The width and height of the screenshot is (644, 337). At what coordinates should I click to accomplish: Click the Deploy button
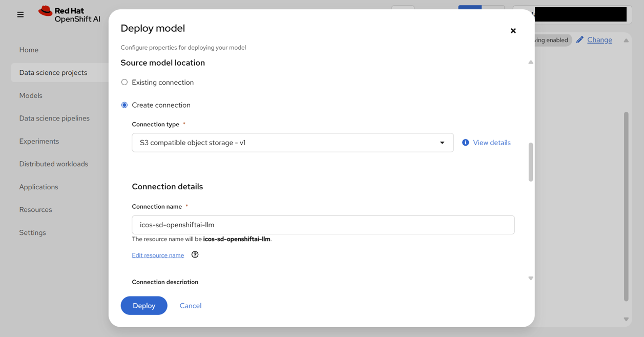pos(144,306)
